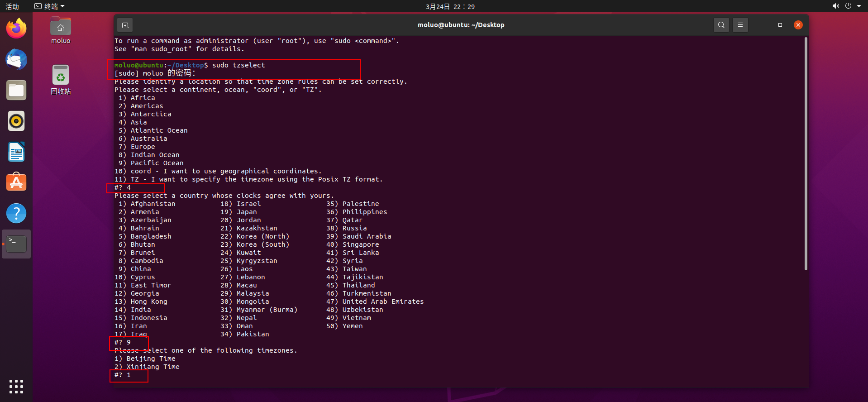
Task: Minimize the terminal window
Action: [762, 25]
